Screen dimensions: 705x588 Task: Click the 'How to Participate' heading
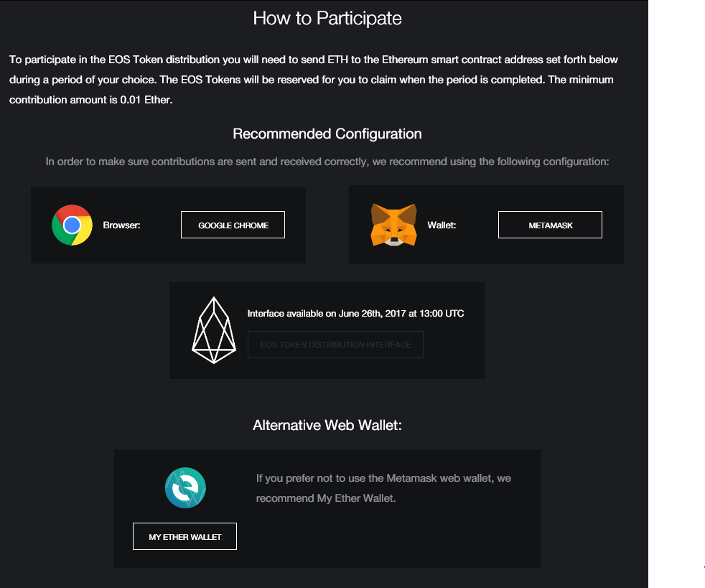coord(327,19)
